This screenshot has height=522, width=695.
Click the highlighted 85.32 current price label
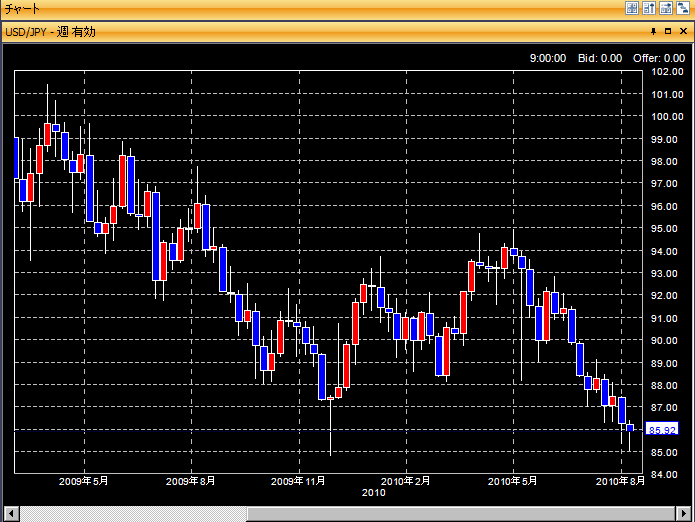(x=663, y=430)
